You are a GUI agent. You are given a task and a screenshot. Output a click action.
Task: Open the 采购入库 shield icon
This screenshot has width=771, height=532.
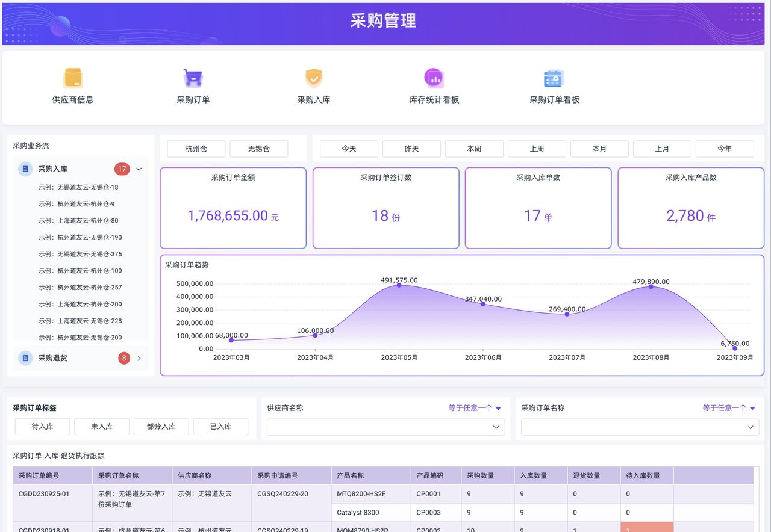point(313,78)
